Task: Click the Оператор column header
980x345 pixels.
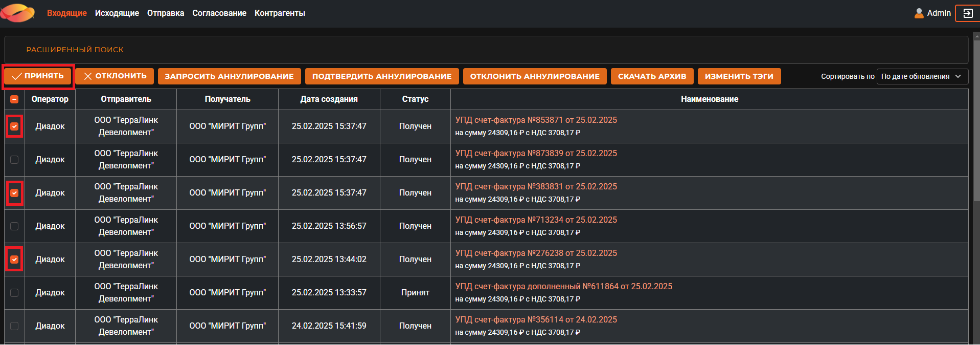Action: tap(50, 99)
